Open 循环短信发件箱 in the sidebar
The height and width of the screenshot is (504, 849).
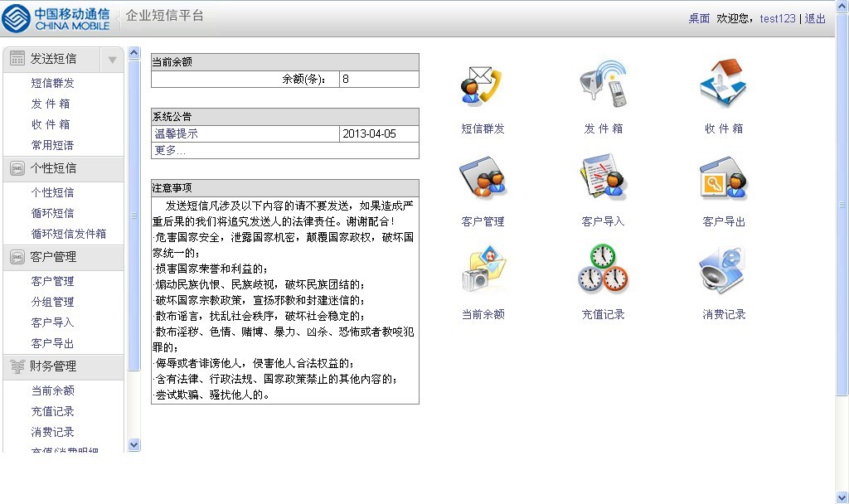tap(69, 234)
